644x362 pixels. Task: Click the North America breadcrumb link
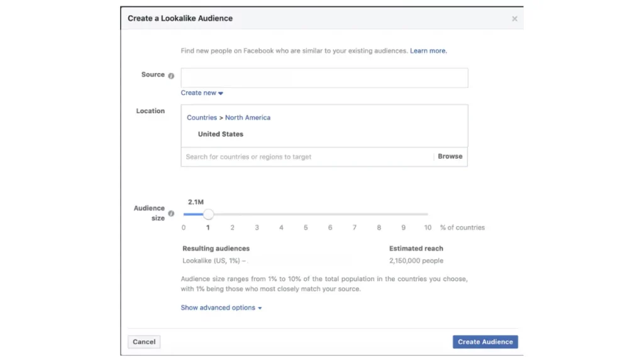pos(248,118)
